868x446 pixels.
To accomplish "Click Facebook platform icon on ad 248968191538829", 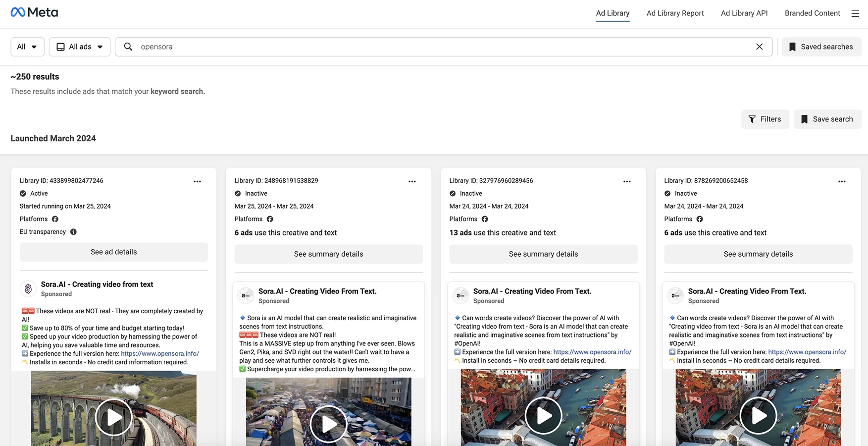I will coord(270,219).
